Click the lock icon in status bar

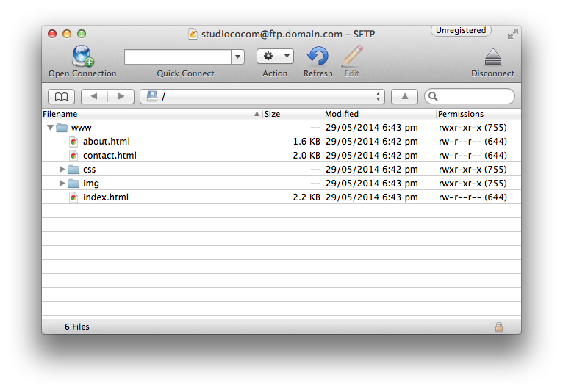[x=499, y=327]
